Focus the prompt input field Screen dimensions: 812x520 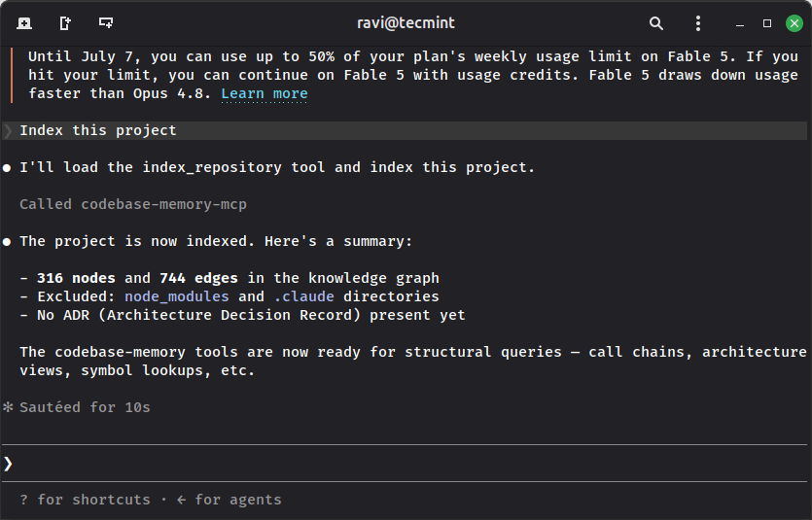[405, 463]
